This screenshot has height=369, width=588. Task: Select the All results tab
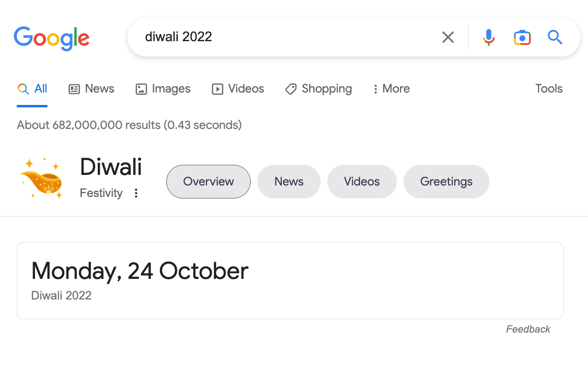33,89
